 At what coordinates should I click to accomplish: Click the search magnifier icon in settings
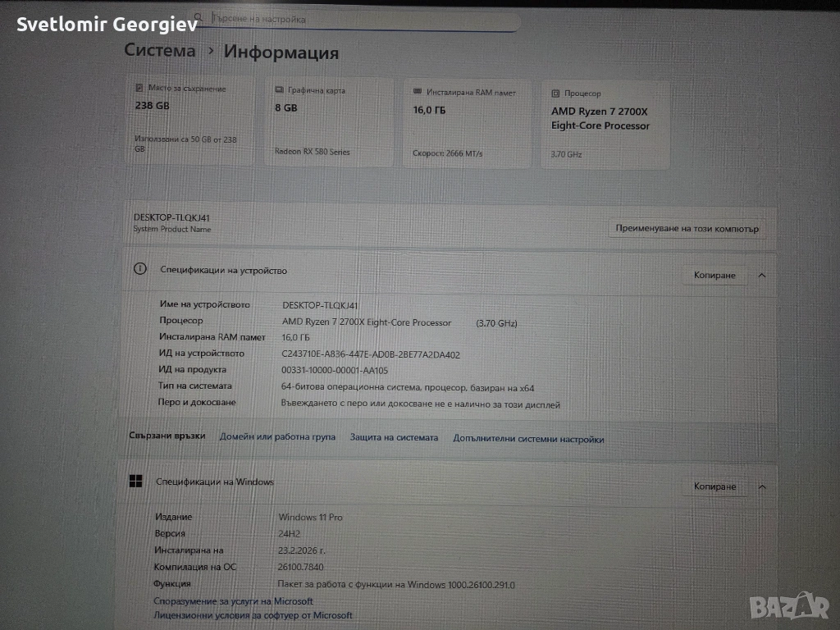pyautogui.click(x=199, y=16)
